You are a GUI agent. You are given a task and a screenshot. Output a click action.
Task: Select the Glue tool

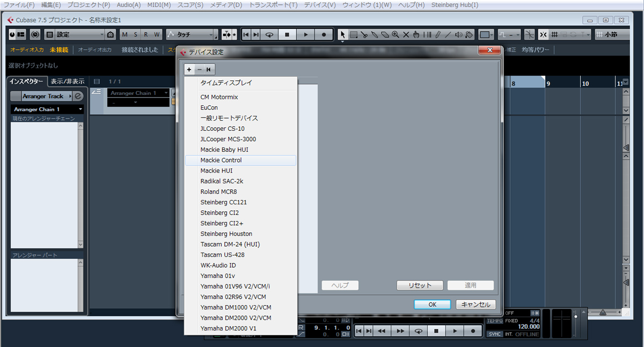click(375, 34)
